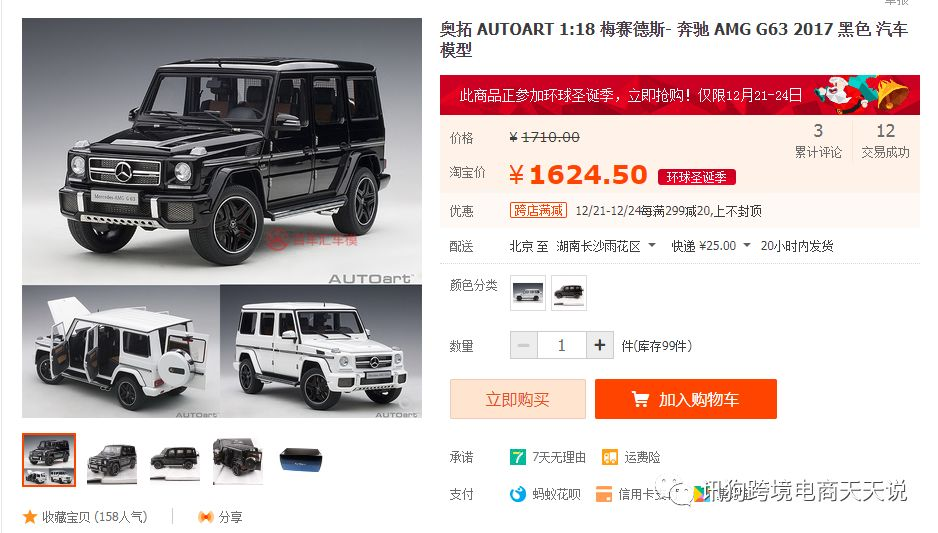
Task: Click the quantity input field
Action: coord(562,345)
